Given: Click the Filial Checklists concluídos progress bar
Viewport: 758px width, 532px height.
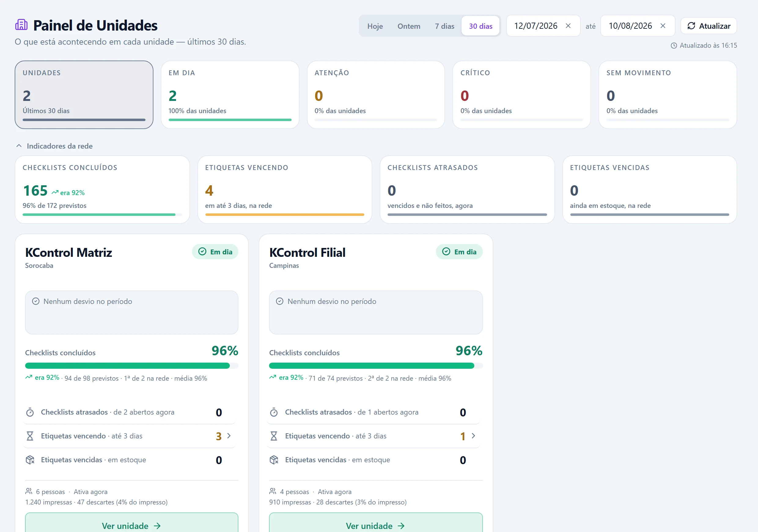Looking at the screenshot, I should (x=376, y=366).
